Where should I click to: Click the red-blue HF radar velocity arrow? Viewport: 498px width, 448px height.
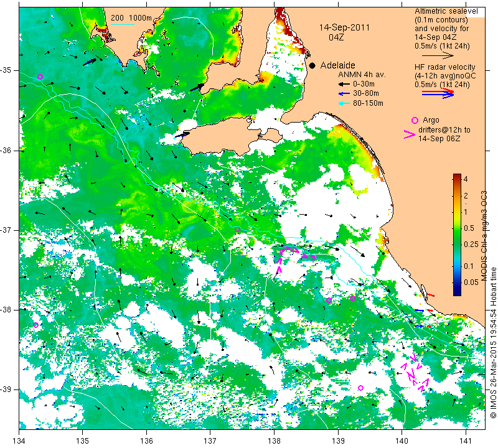[438, 93]
